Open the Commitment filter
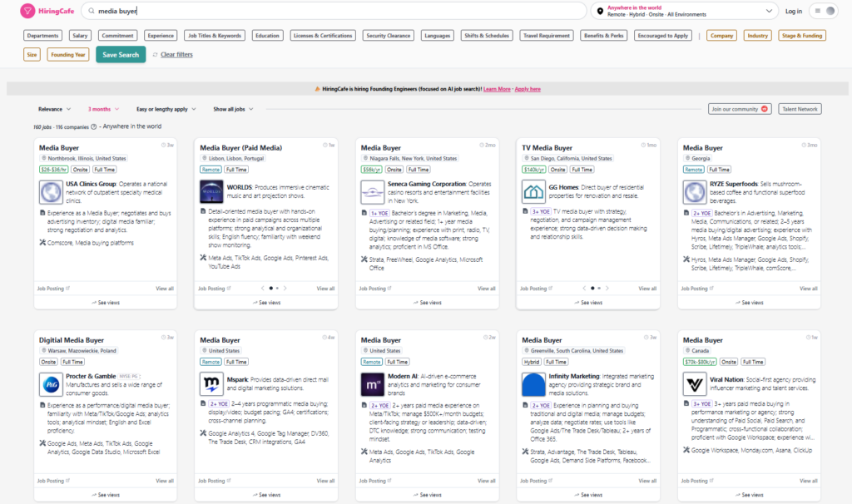This screenshot has width=852, height=504. [117, 35]
